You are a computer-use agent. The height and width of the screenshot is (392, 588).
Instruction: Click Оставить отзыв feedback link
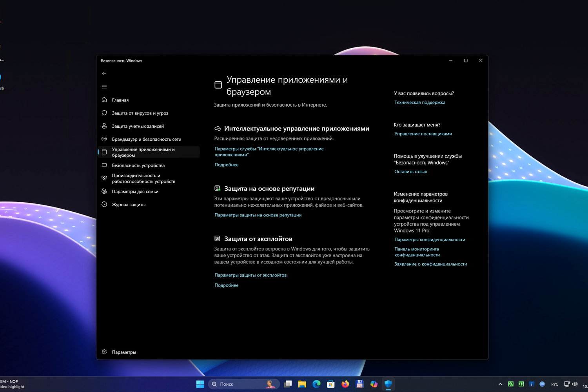(x=411, y=172)
